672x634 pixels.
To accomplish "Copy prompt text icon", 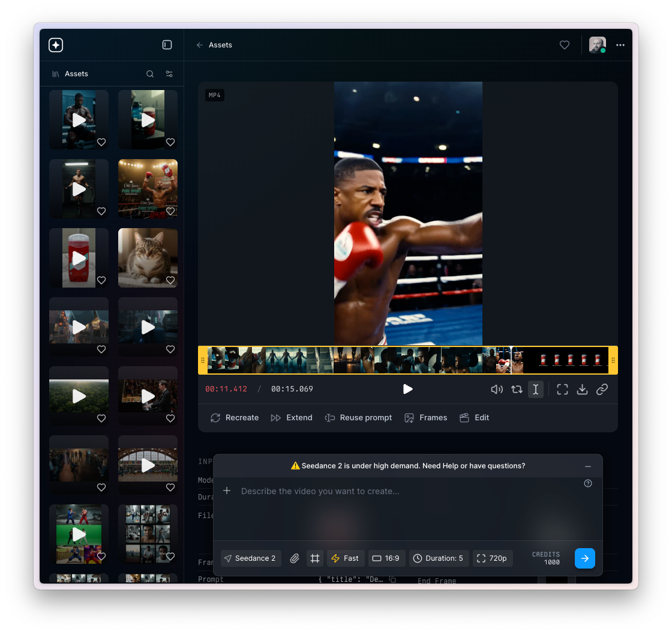I will point(392,579).
